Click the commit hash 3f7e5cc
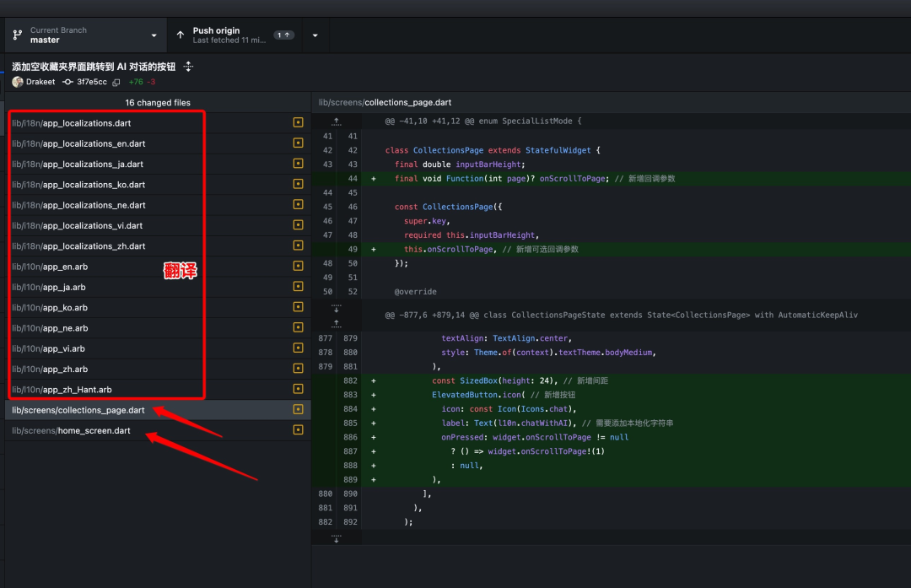The width and height of the screenshot is (911, 588). point(92,82)
